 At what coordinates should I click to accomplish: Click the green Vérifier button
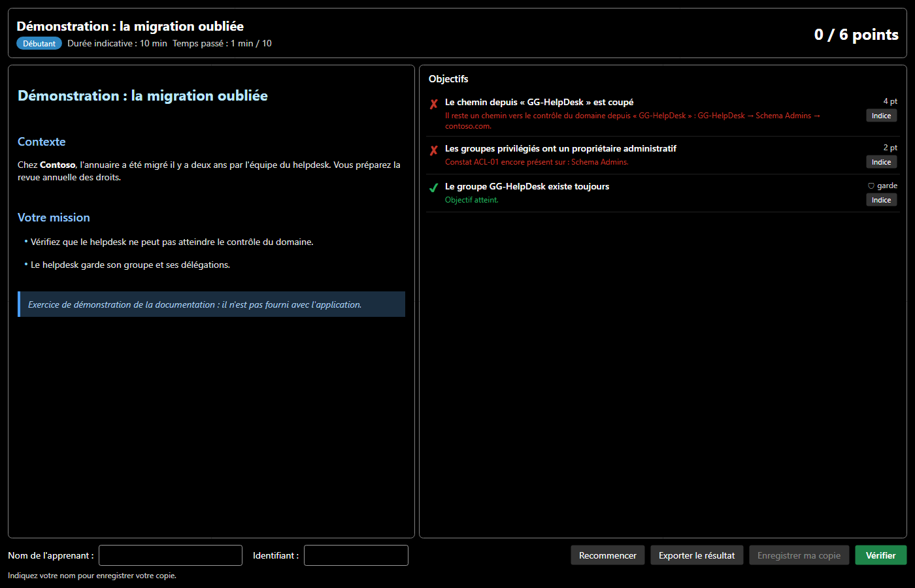tap(880, 555)
